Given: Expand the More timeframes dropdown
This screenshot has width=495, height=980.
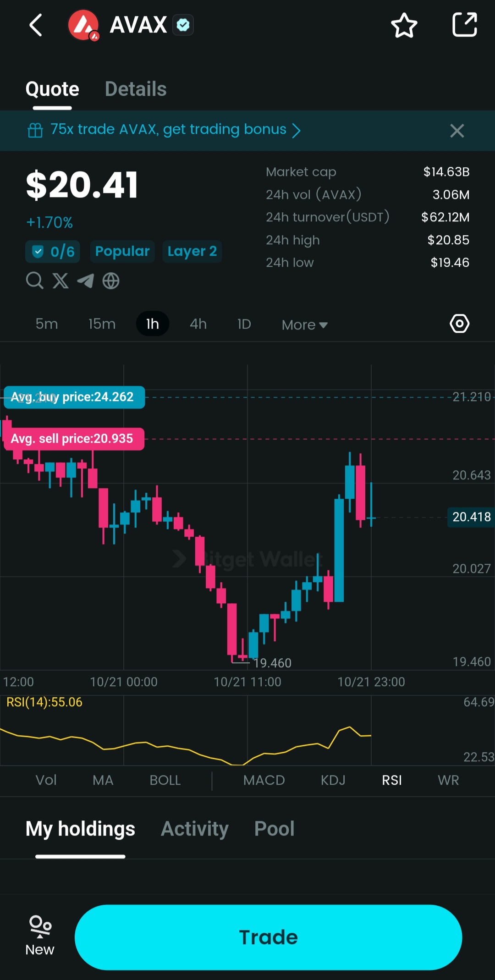Looking at the screenshot, I should tap(304, 325).
